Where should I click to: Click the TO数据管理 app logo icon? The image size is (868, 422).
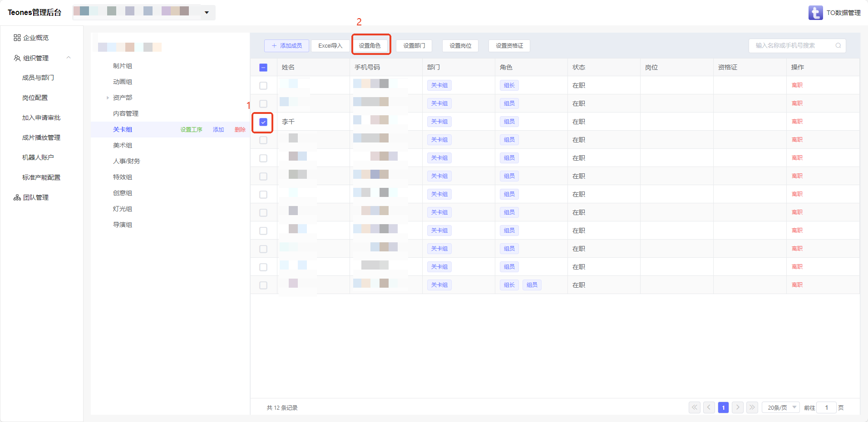click(815, 13)
